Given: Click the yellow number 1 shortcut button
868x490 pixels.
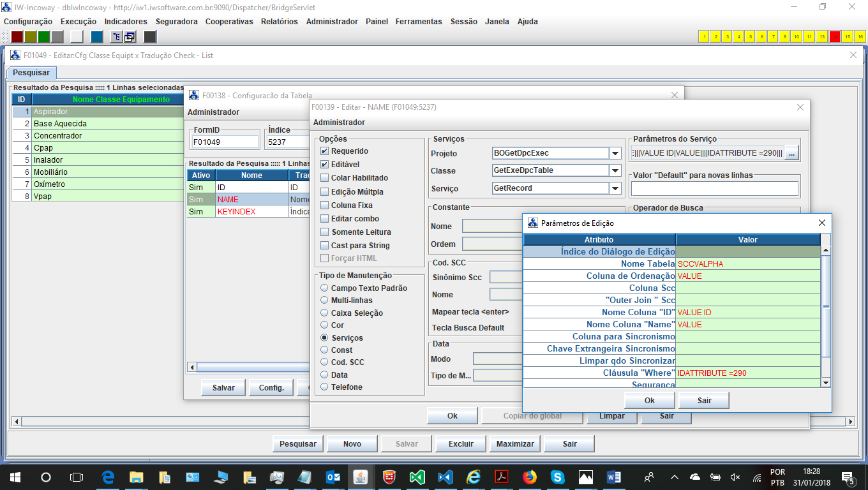Looking at the screenshot, I should [705, 36].
